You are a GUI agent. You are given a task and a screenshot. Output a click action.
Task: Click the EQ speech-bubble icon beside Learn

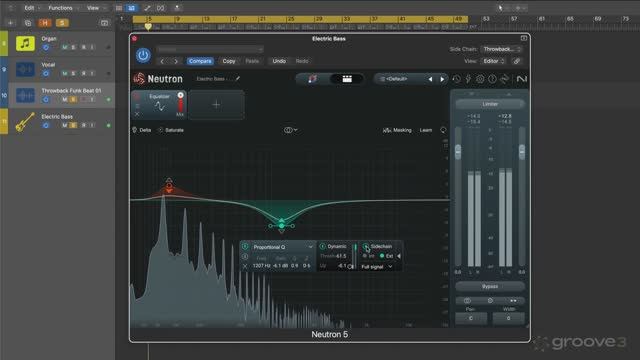[x=443, y=130]
